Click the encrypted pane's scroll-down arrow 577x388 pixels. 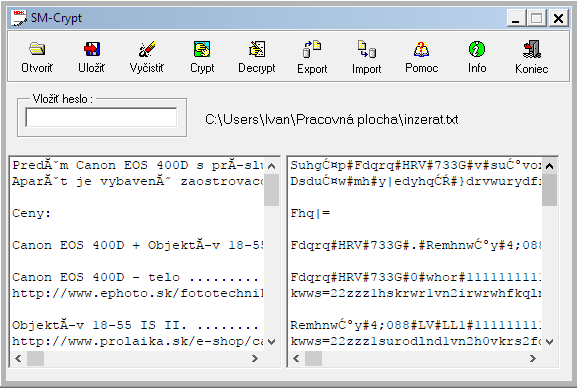coord(549,342)
